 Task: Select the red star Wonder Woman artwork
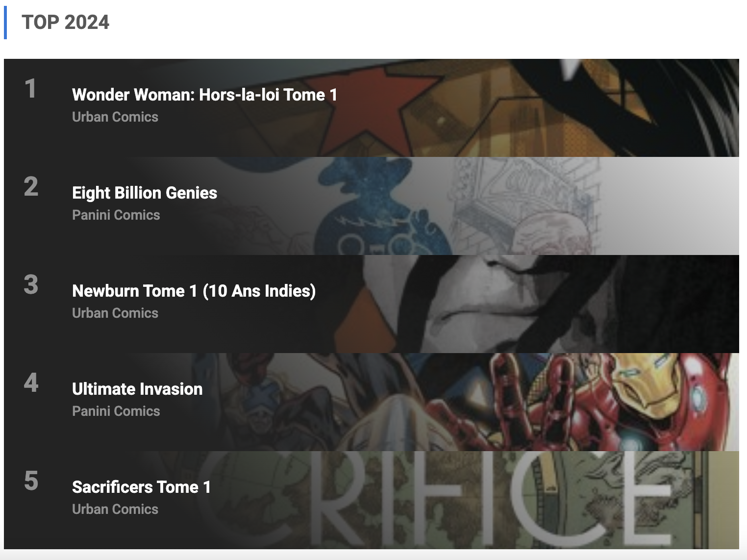coord(490,108)
